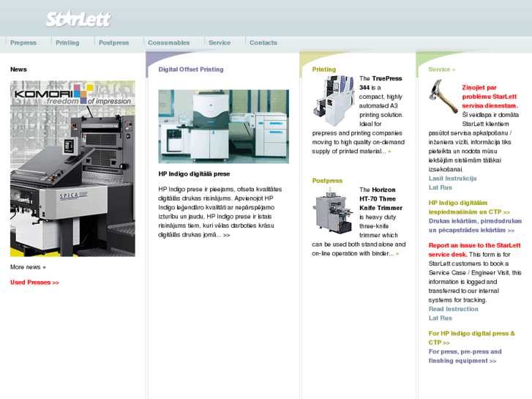Open the Read Instruction link
532x399 pixels.
(453, 309)
